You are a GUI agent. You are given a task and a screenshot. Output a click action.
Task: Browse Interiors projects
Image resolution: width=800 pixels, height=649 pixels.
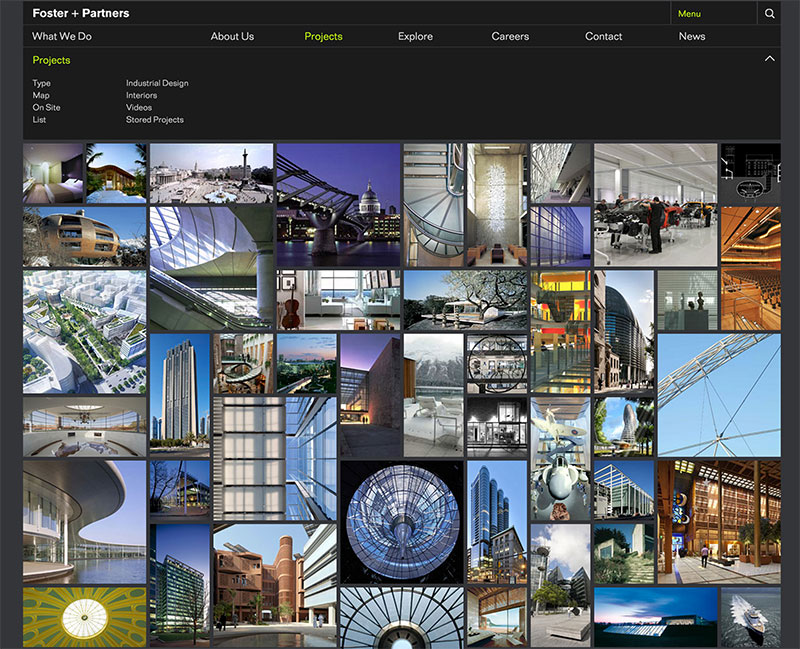[x=141, y=95]
